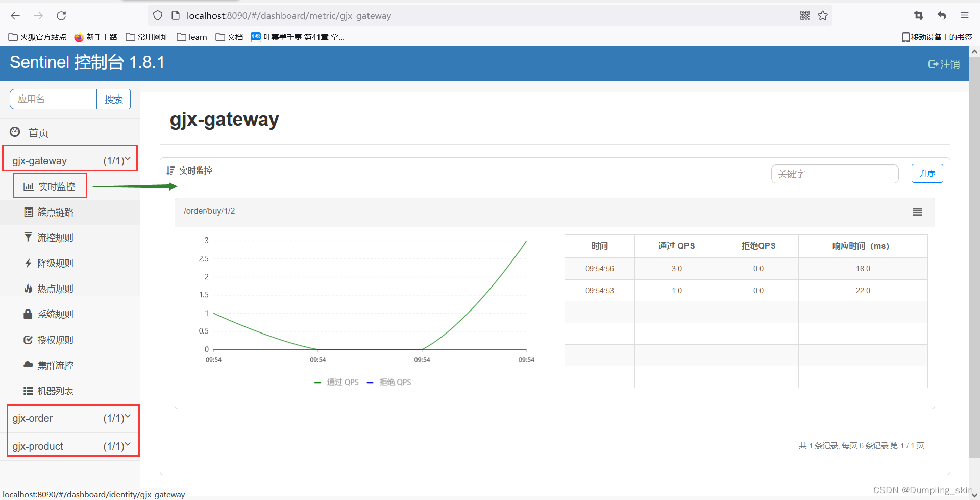Open 机器列表 in the sidebar
The height and width of the screenshot is (500, 980).
coord(55,391)
